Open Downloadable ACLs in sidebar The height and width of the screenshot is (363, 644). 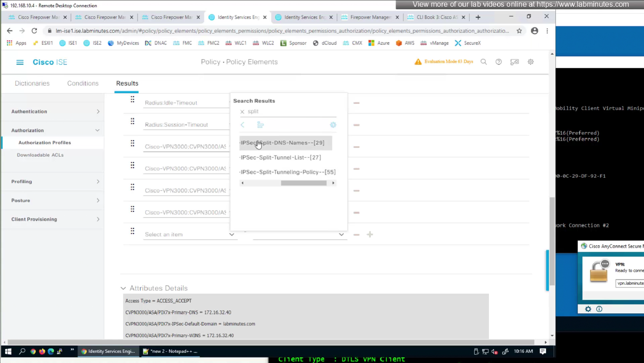tap(40, 155)
